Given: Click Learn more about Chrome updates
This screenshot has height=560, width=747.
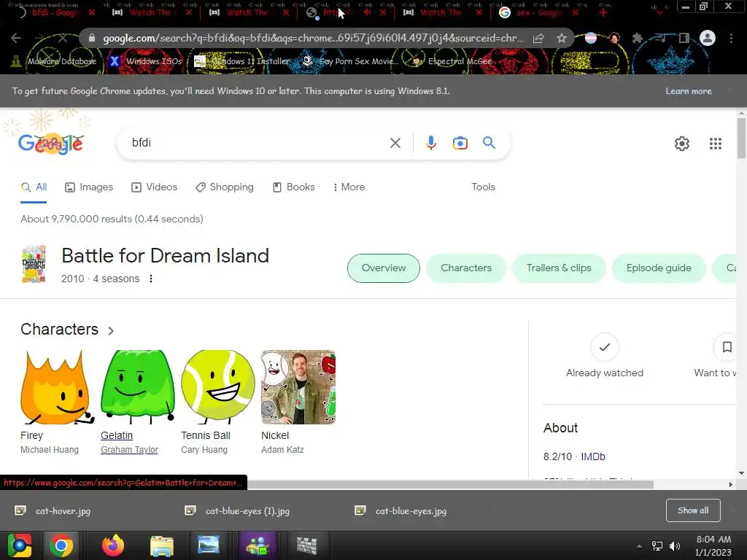Looking at the screenshot, I should coord(689,91).
